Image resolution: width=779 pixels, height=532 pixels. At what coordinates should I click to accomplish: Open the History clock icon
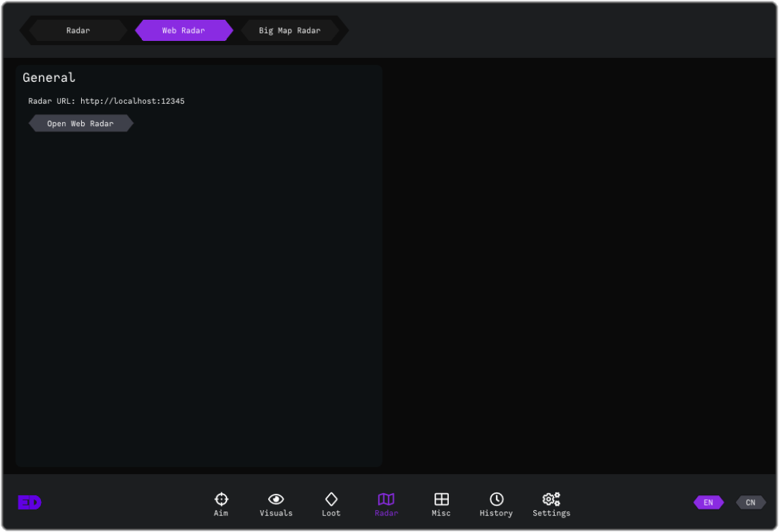497,499
